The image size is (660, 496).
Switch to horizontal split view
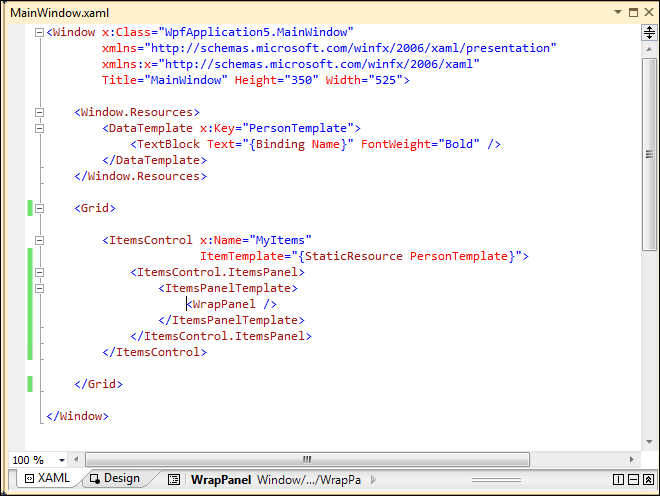coord(633,480)
